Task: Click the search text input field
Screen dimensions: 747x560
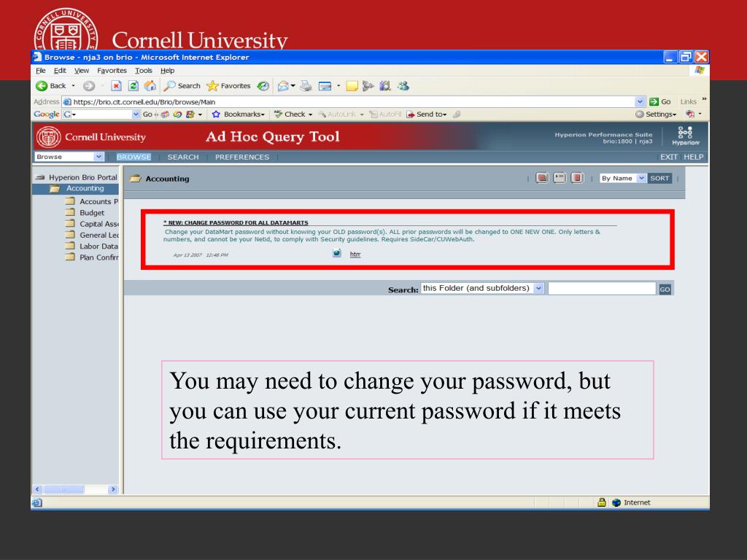Action: [602, 288]
